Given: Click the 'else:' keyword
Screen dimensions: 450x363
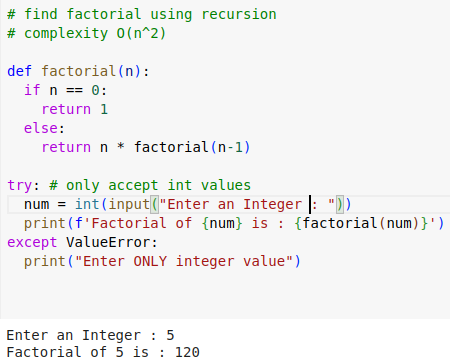Looking at the screenshot, I should tap(44, 128).
